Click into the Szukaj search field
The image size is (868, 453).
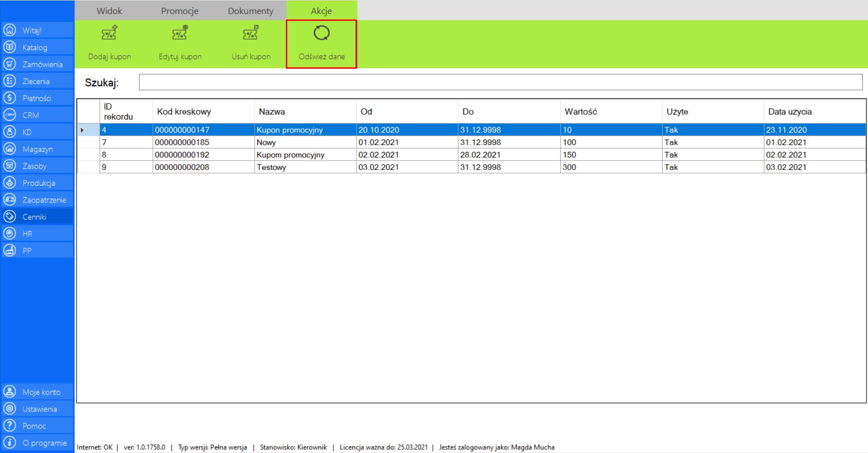[x=500, y=82]
